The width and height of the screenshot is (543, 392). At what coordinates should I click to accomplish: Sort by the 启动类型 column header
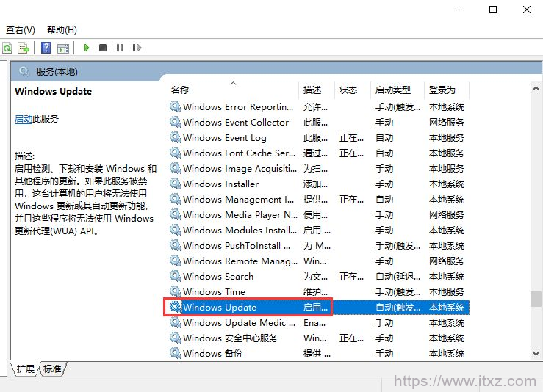(398, 90)
